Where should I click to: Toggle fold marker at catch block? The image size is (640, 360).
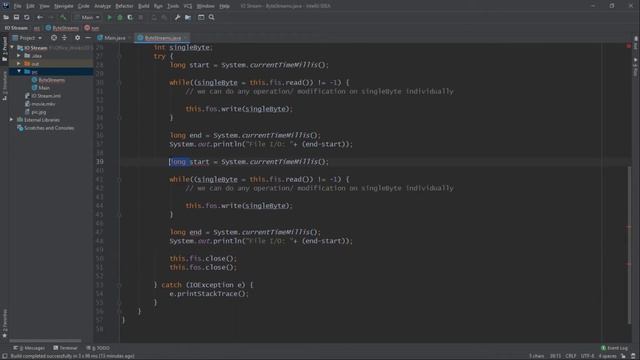click(x=119, y=285)
